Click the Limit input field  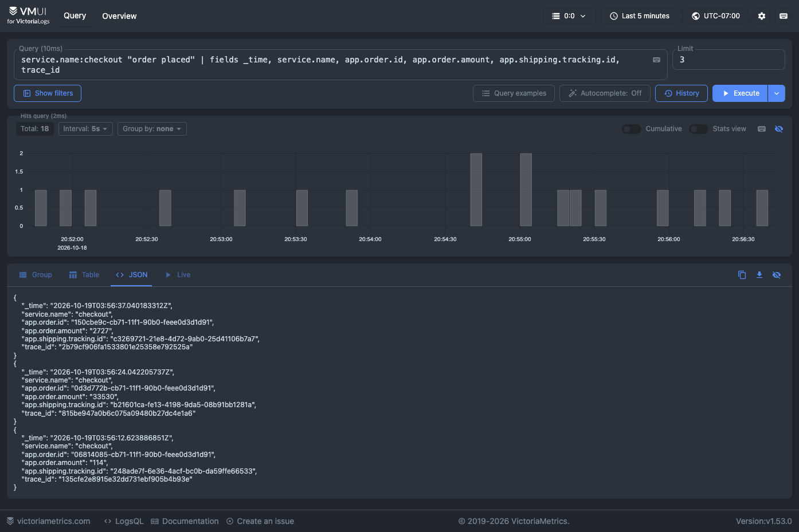click(x=728, y=60)
